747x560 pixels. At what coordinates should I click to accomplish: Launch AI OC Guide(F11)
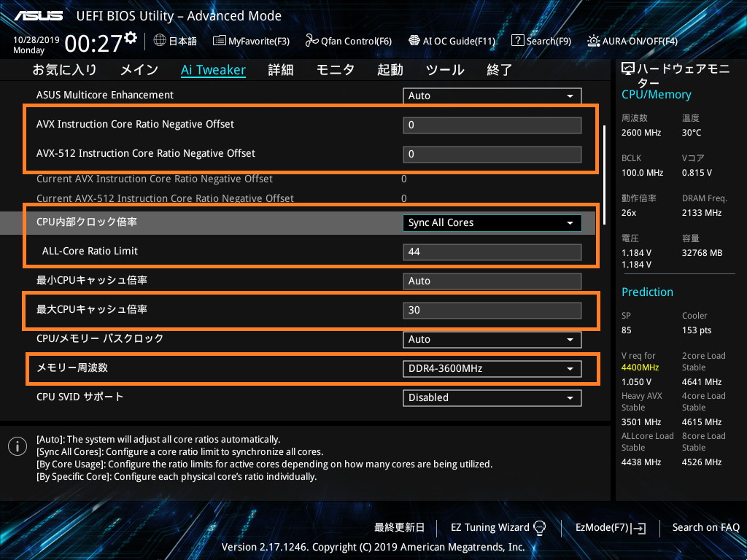click(452, 41)
